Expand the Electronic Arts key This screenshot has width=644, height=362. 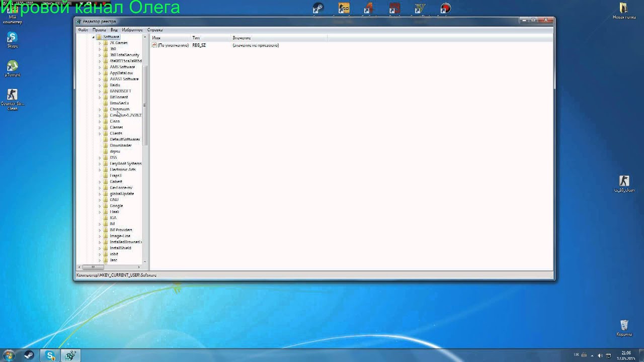point(100,169)
